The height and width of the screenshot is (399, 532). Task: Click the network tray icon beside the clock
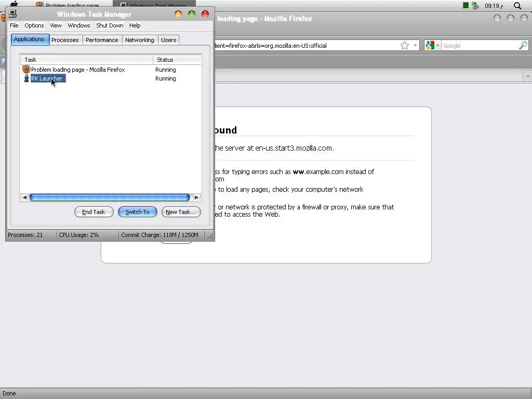(x=475, y=5)
